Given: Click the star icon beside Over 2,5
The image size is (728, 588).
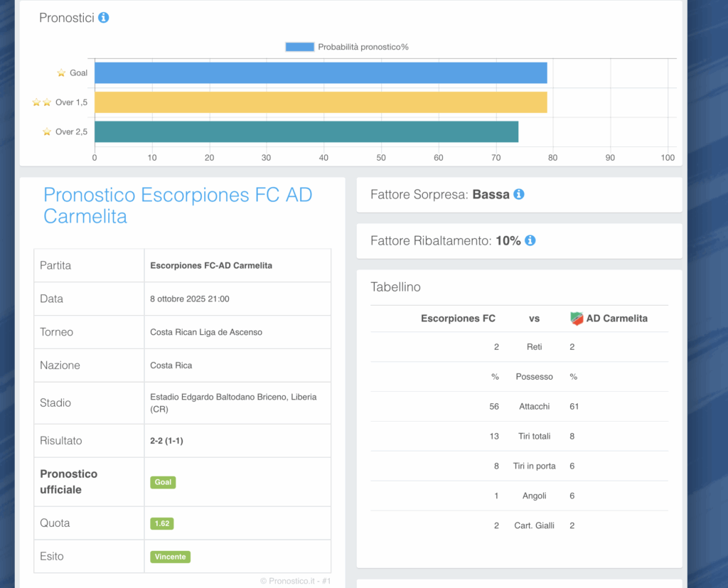Looking at the screenshot, I should (47, 132).
